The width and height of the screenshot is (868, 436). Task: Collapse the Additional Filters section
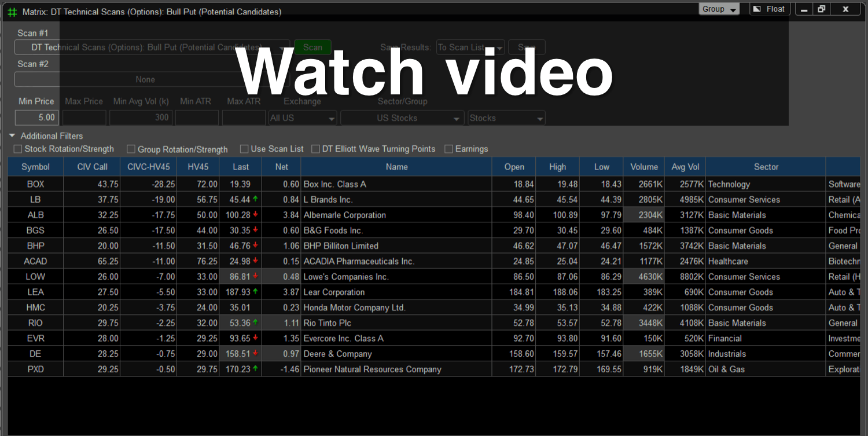tap(12, 136)
